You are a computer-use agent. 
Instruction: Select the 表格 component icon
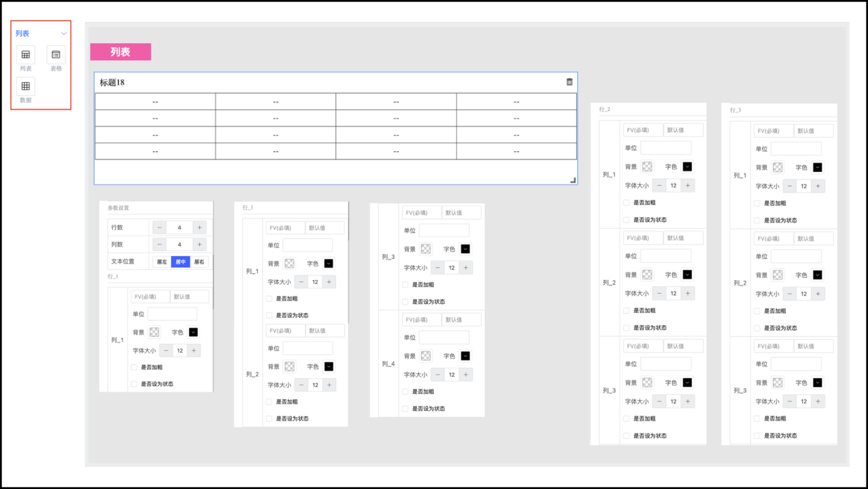56,55
